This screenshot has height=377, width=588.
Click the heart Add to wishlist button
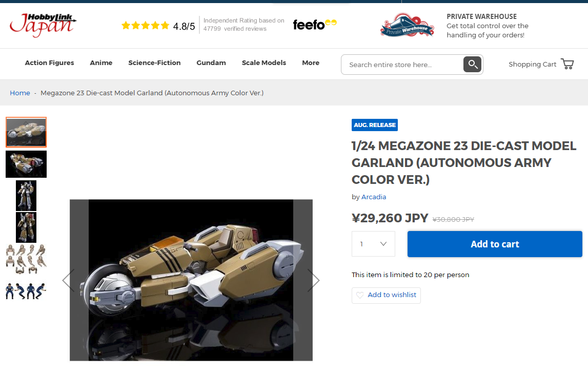pyautogui.click(x=386, y=296)
